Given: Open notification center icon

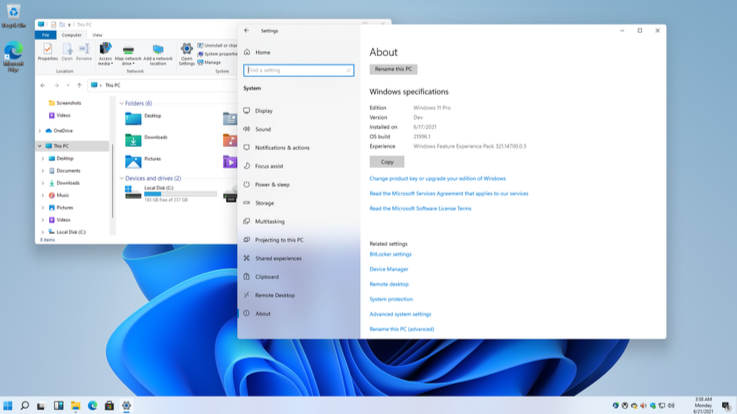Looking at the screenshot, I should [726, 406].
